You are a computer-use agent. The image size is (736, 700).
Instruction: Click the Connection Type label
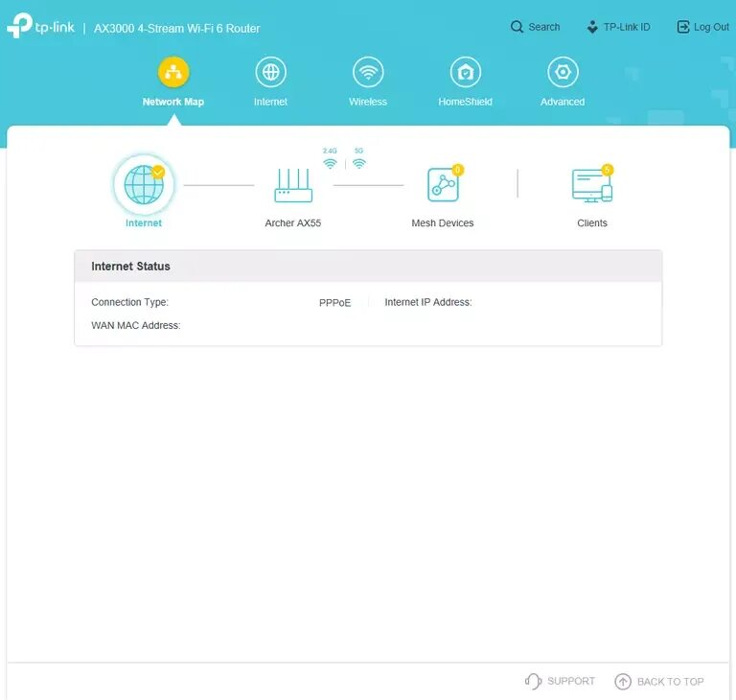[x=130, y=303]
